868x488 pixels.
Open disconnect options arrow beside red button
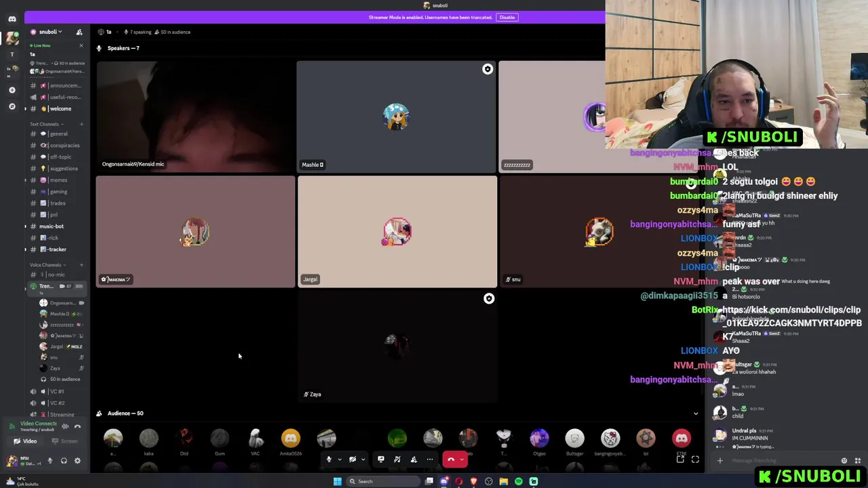click(x=462, y=460)
